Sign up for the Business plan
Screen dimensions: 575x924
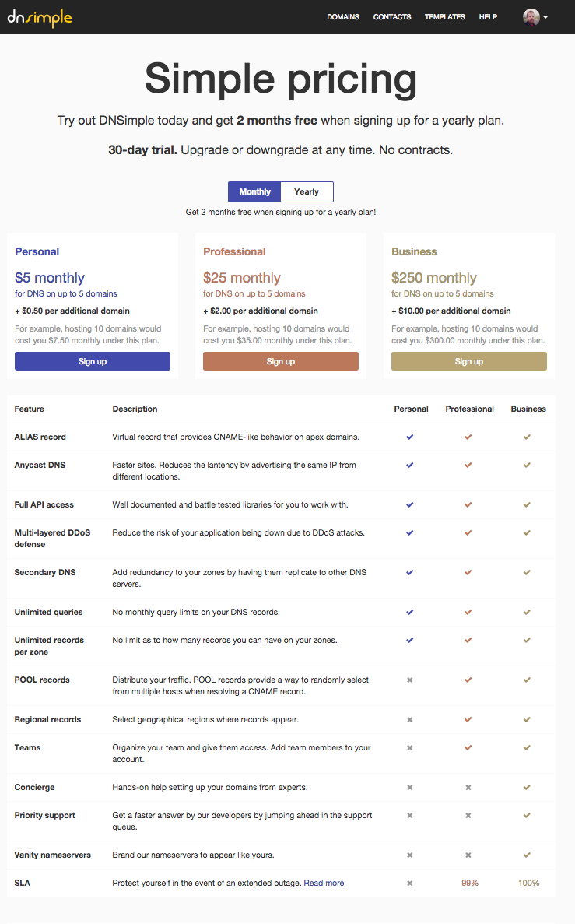tap(469, 361)
